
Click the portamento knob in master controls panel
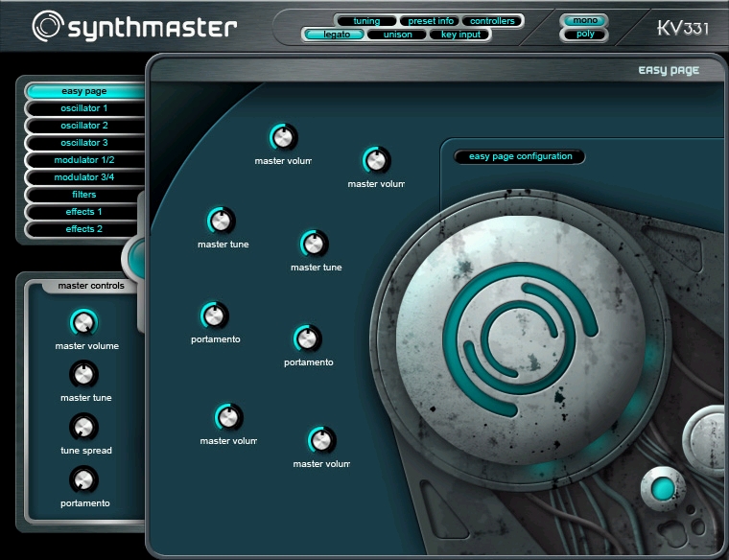[83, 480]
